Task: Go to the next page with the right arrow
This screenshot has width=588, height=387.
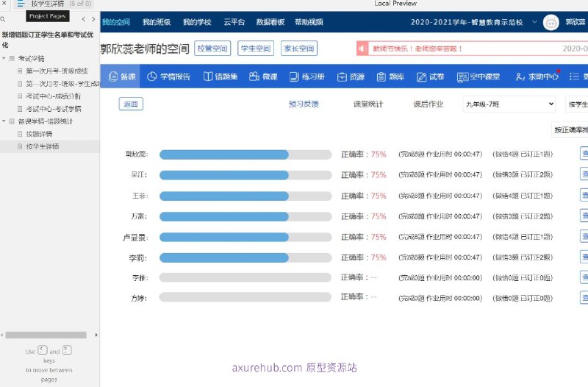Action: tap(93, 19)
